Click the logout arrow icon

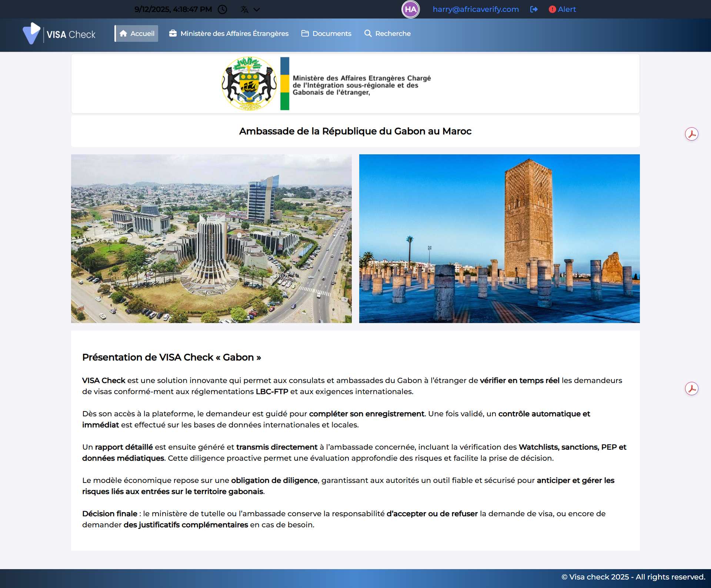click(x=534, y=9)
